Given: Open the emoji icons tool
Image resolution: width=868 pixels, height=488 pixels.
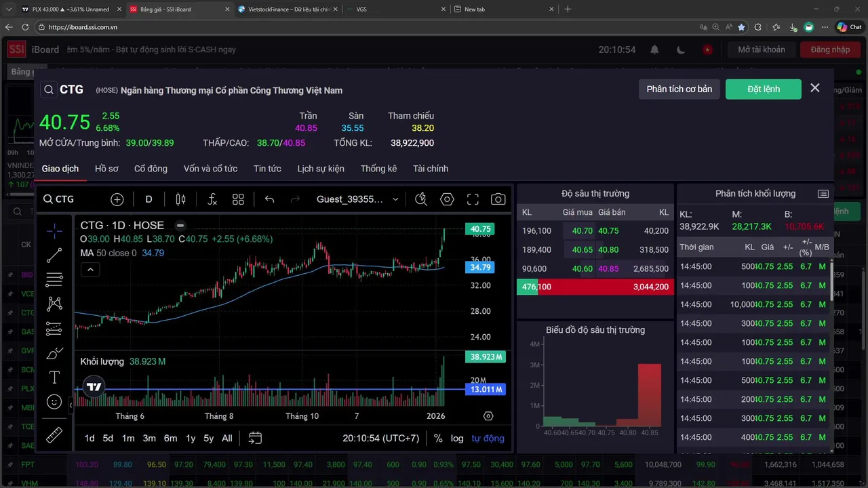Looking at the screenshot, I should [54, 402].
